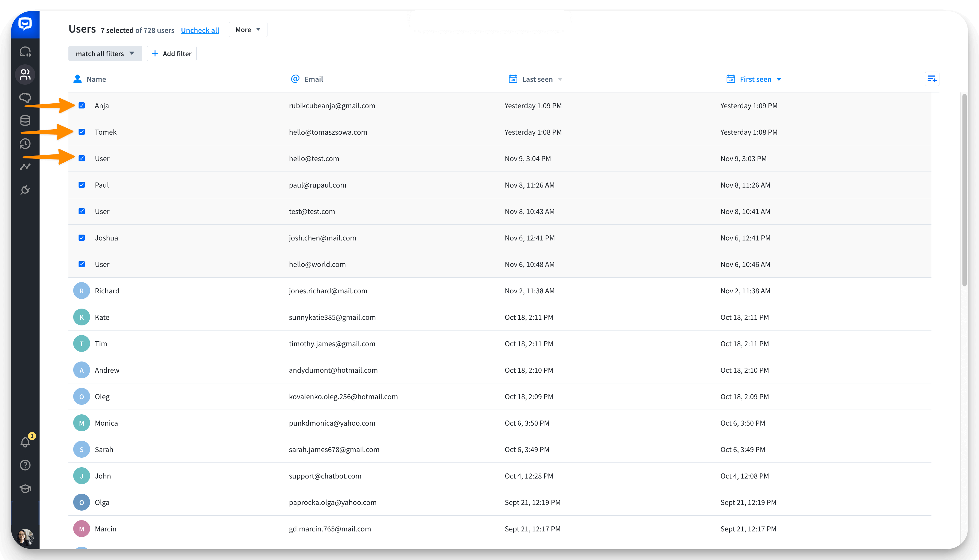Screen dimensions: 979x560
Task: Click the @ icon beside Email header
Action: (x=295, y=79)
